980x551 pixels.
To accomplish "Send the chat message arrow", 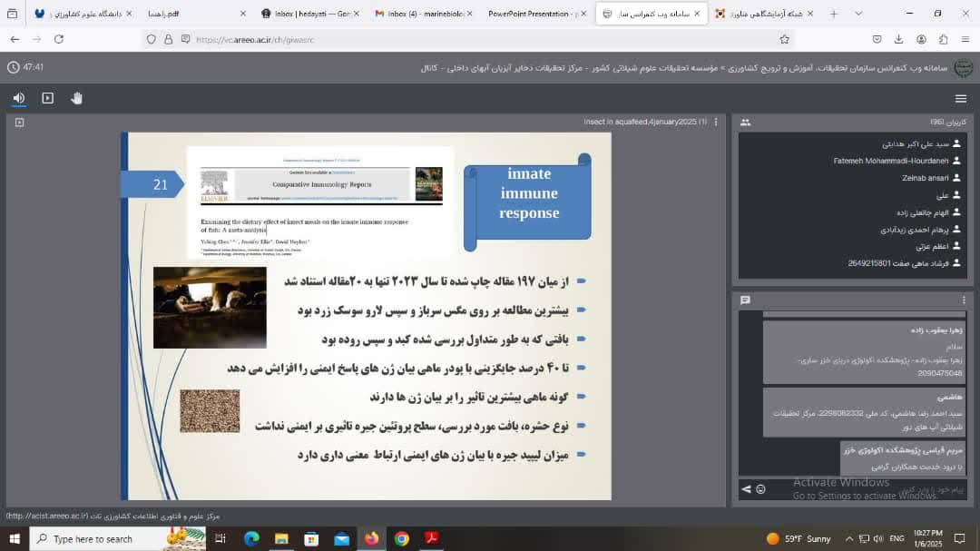I will (x=746, y=489).
